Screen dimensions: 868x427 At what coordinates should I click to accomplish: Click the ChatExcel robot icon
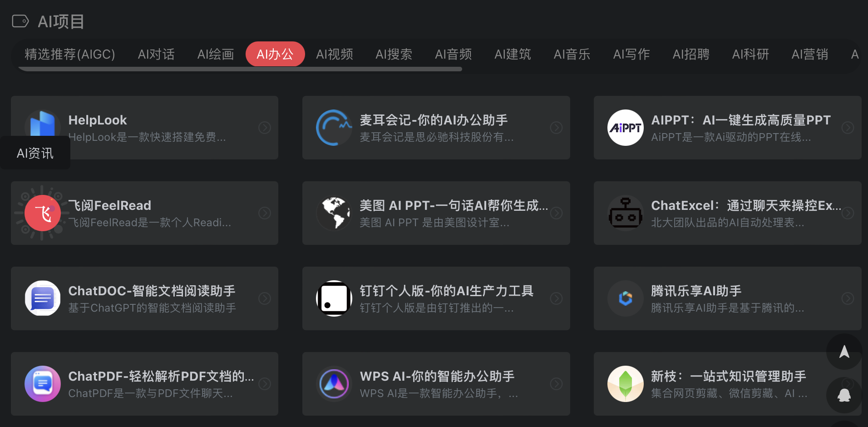tap(626, 213)
